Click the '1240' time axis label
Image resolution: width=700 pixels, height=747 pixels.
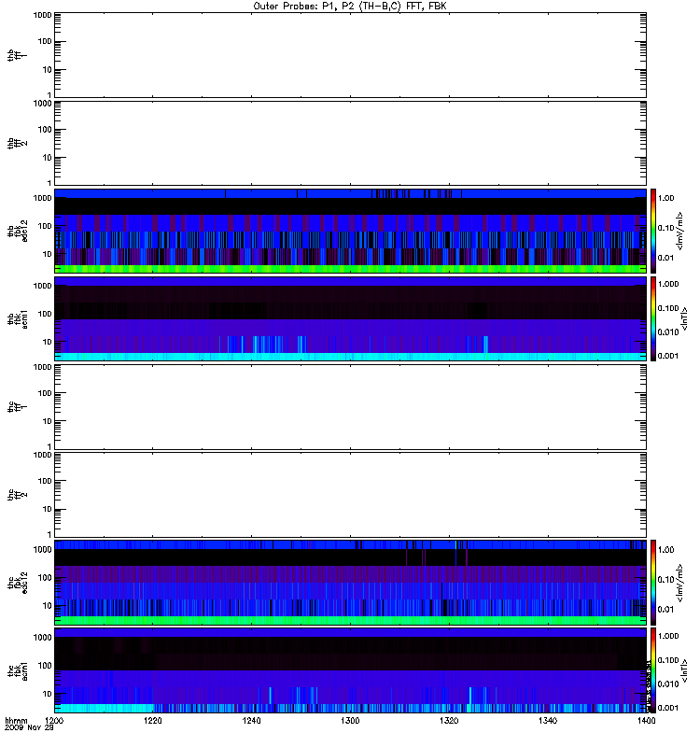tap(251, 721)
